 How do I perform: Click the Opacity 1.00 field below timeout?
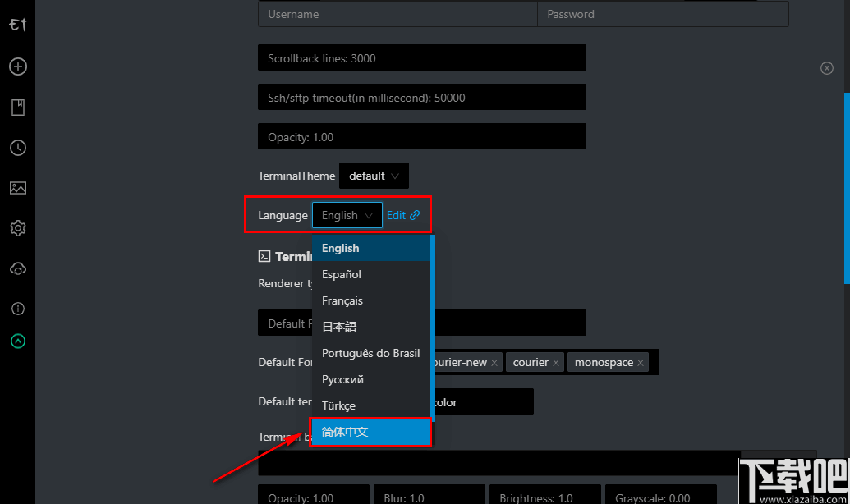point(422,136)
